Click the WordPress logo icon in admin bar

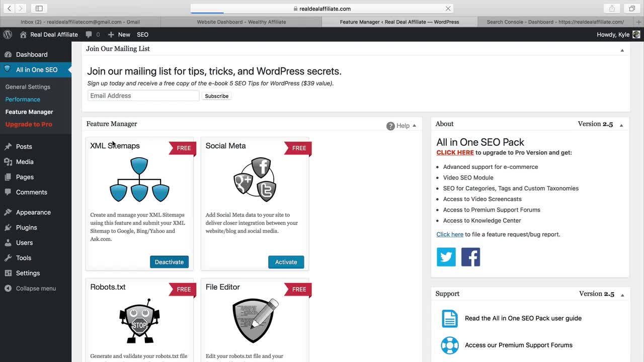[8, 35]
